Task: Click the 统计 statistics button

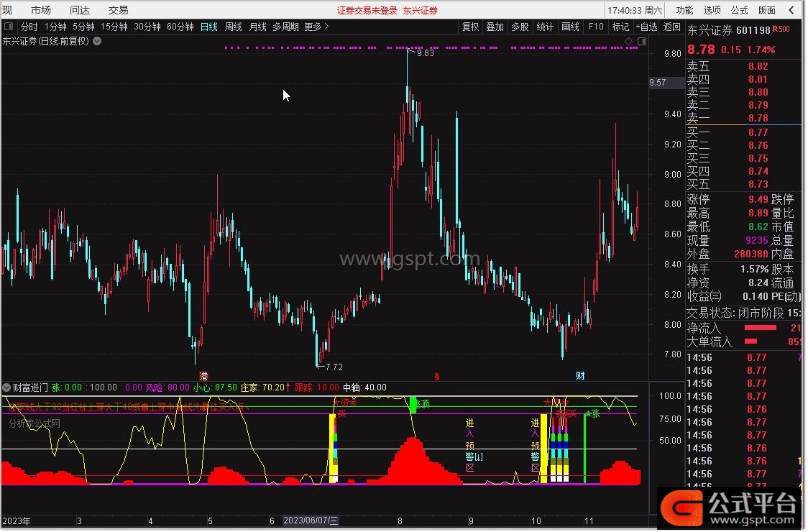Action: [545, 27]
